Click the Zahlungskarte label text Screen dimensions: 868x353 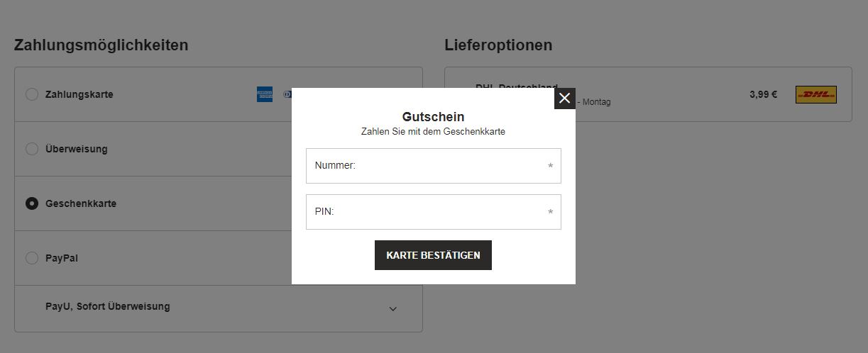coord(79,94)
